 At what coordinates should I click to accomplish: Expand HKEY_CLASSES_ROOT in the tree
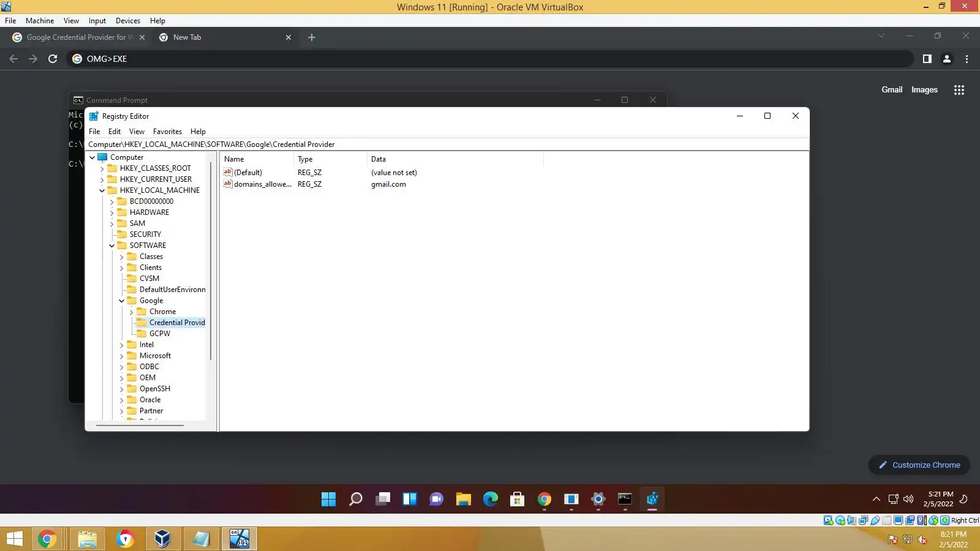[x=102, y=168]
